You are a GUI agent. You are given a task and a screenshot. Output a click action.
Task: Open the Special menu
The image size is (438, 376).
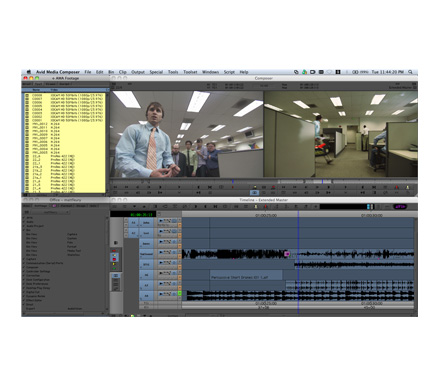click(156, 72)
